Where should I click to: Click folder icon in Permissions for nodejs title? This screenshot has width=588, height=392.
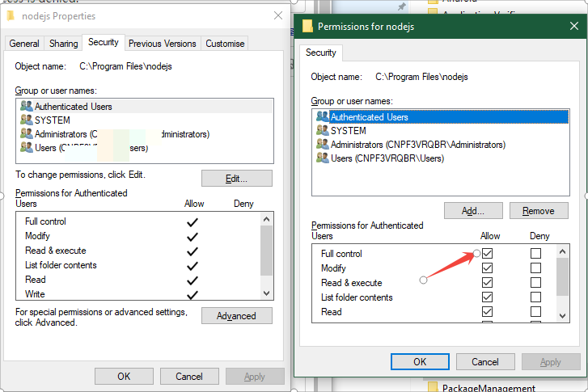pyautogui.click(x=307, y=26)
